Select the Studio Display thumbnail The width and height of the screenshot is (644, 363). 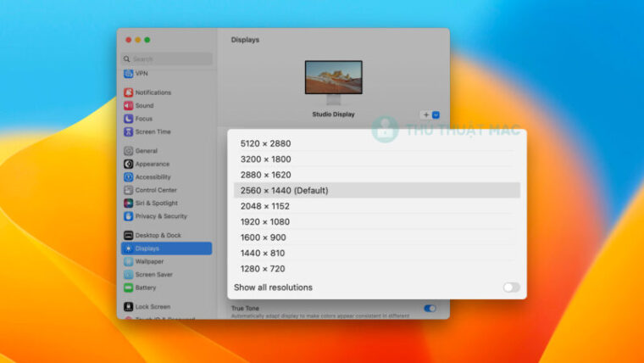pyautogui.click(x=334, y=82)
